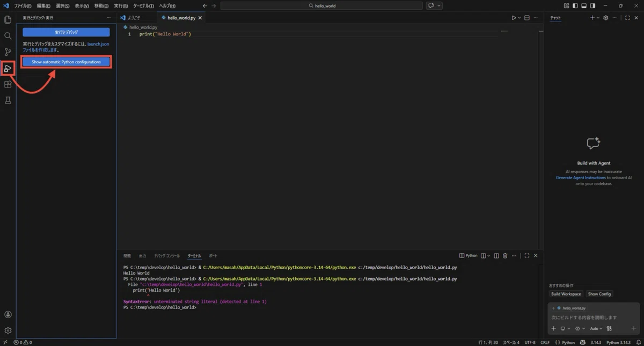Open the Search view in activity bar
644x346 pixels.
click(x=8, y=36)
